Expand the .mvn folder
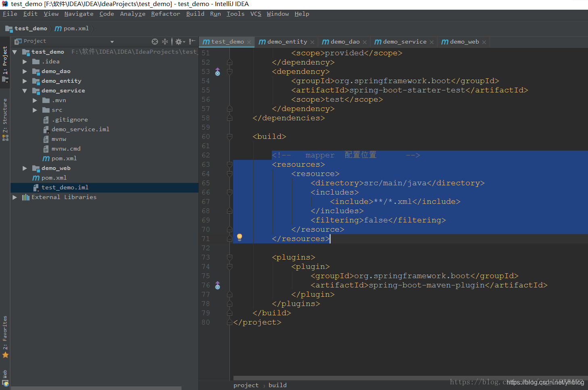 (x=35, y=101)
